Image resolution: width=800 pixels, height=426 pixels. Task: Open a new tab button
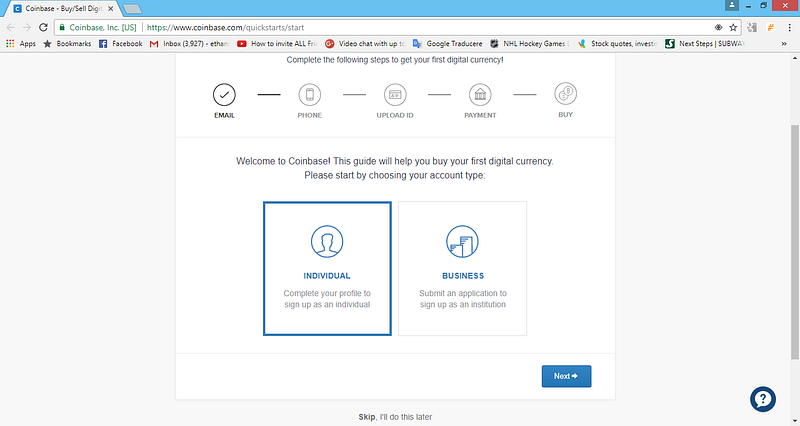pos(132,9)
